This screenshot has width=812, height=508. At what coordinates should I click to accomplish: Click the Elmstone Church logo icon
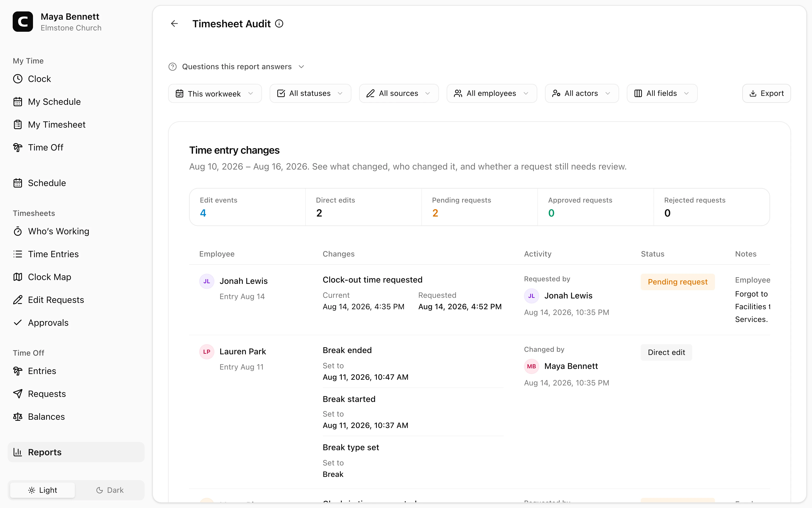tap(23, 22)
